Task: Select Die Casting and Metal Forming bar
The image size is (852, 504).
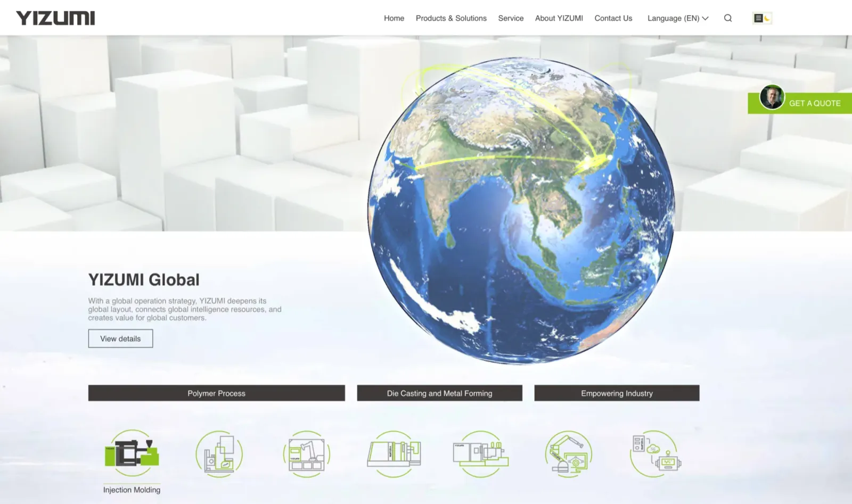Action: (439, 393)
